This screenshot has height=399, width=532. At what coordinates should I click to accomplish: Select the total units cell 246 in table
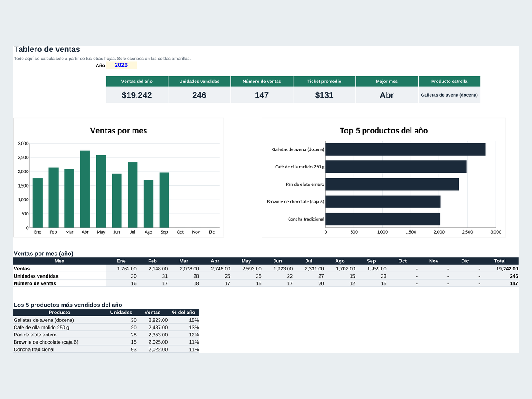[500, 276]
